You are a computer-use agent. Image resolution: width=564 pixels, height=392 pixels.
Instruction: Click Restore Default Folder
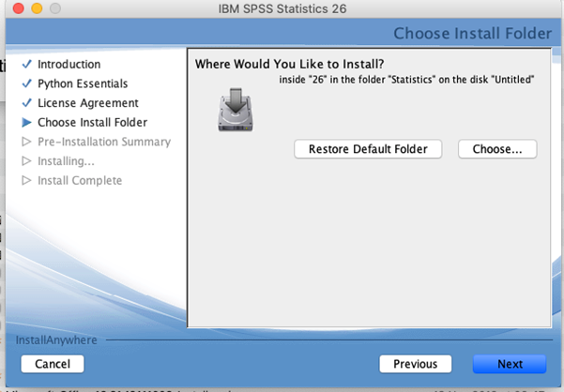[x=368, y=149]
